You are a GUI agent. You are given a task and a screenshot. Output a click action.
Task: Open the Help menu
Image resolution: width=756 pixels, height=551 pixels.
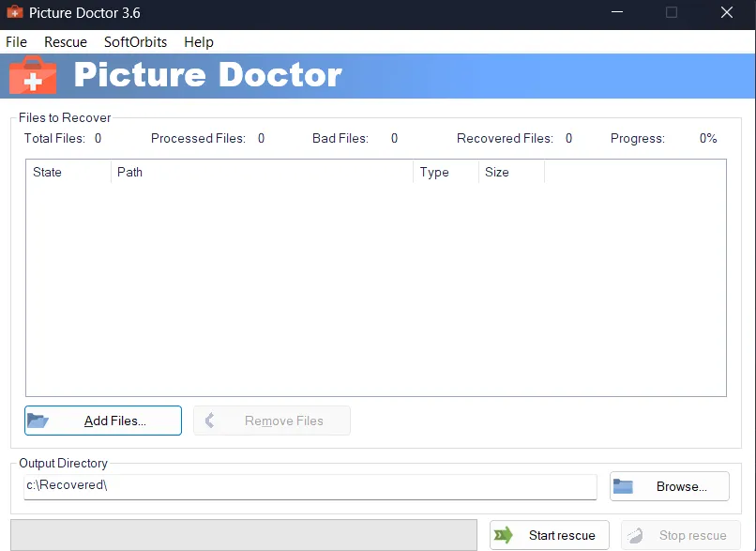[x=198, y=41]
